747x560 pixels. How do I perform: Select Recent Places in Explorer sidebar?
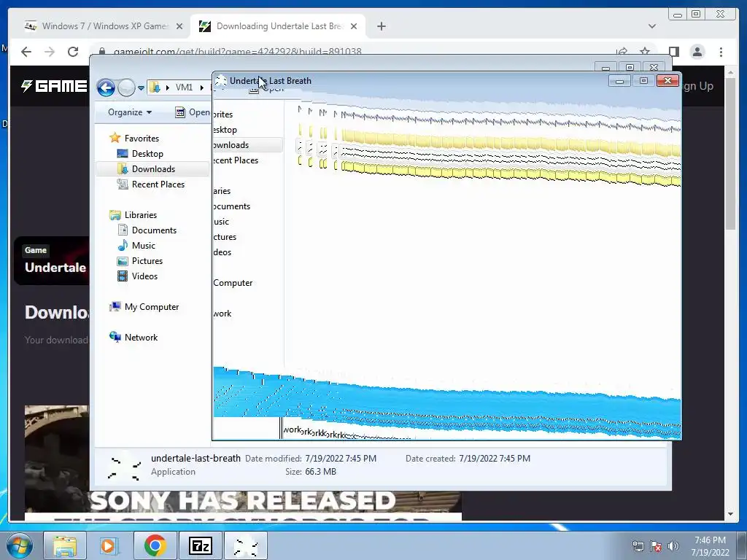pos(158,184)
